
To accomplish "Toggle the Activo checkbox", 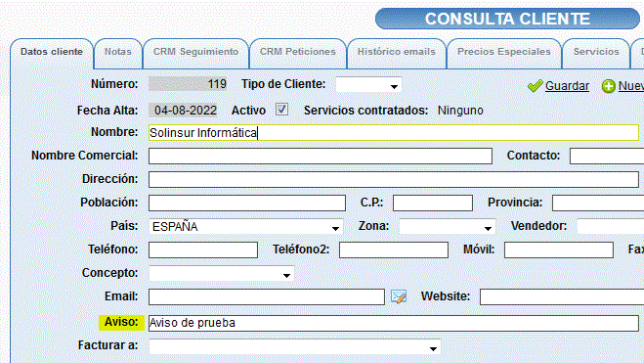I will pyautogui.click(x=281, y=110).
